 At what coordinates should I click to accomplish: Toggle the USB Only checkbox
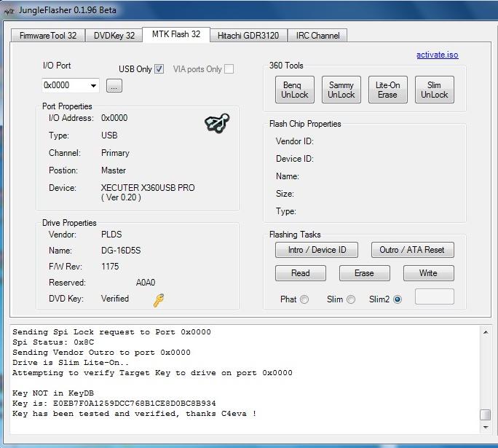159,69
